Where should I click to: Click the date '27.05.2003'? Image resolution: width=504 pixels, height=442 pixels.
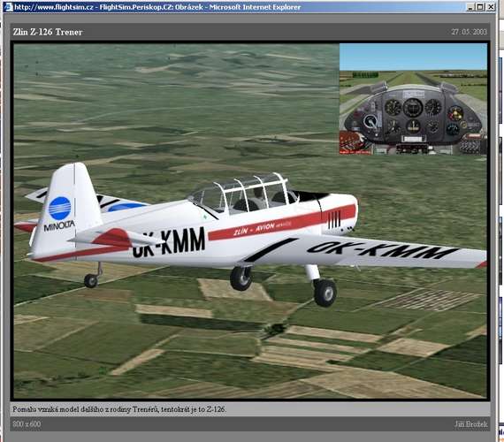click(x=469, y=32)
